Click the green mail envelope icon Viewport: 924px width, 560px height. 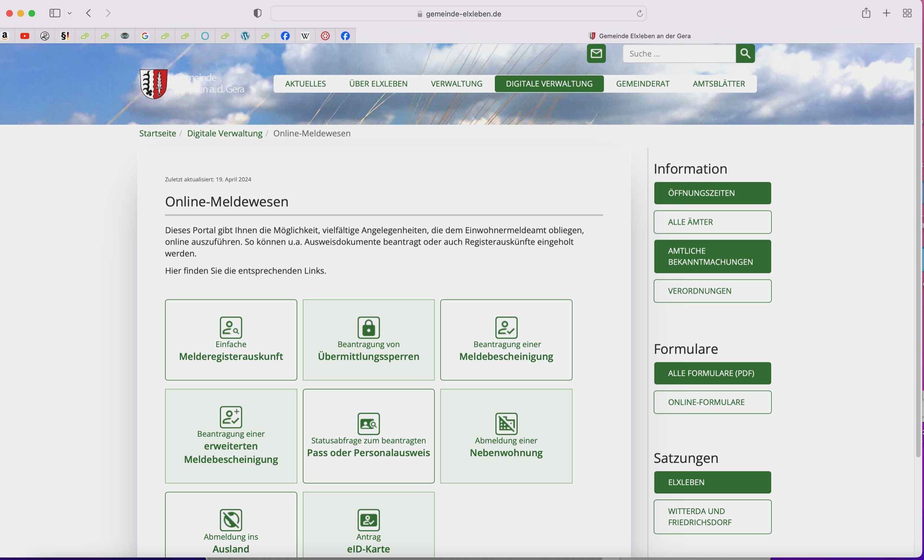[596, 54]
